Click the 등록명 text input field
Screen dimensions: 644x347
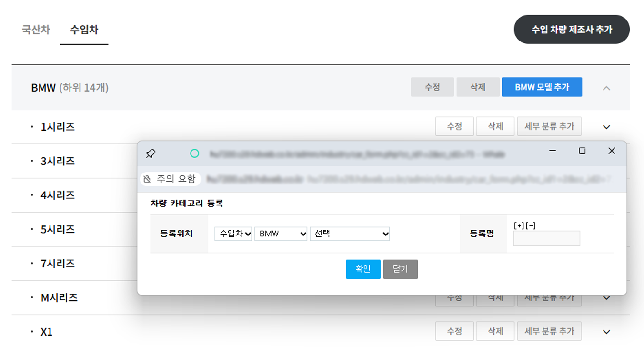pos(546,238)
